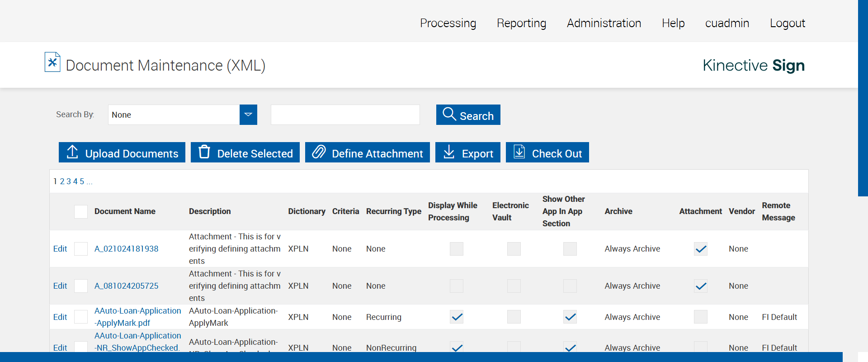
Task: Click the Document Maintenance XML page icon
Action: (x=52, y=62)
